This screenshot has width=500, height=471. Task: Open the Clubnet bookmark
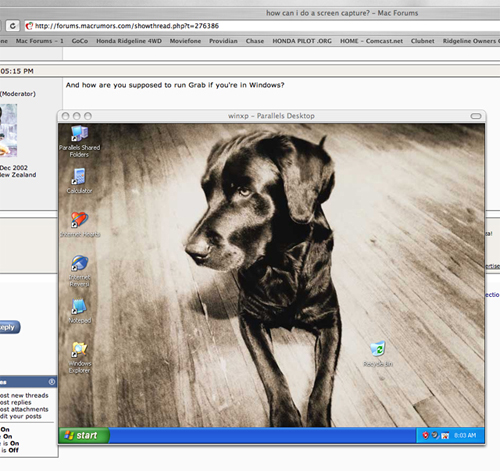tap(422, 41)
